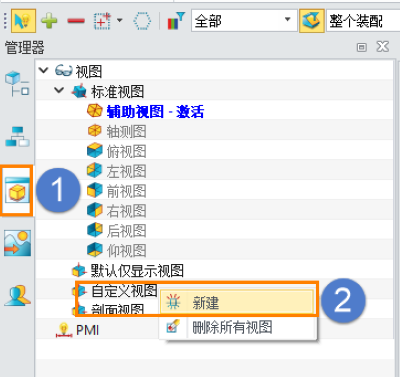Click the dashed polygon selection icon
The height and width of the screenshot is (377, 400).
pos(142,21)
